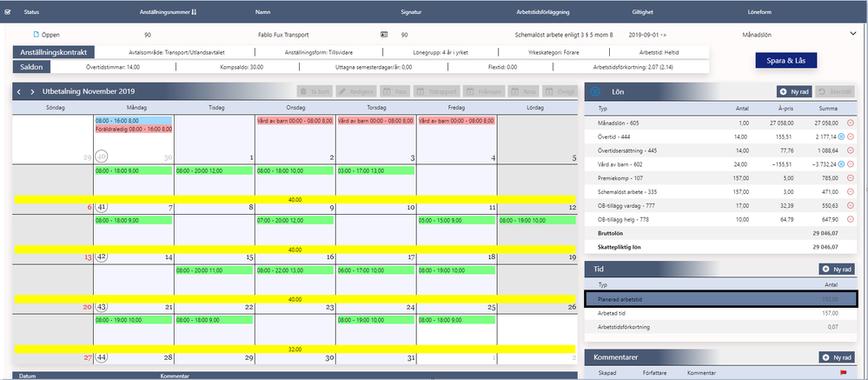The height and width of the screenshot is (380, 868).
Task: Select week number 42 circle
Action: point(101,257)
